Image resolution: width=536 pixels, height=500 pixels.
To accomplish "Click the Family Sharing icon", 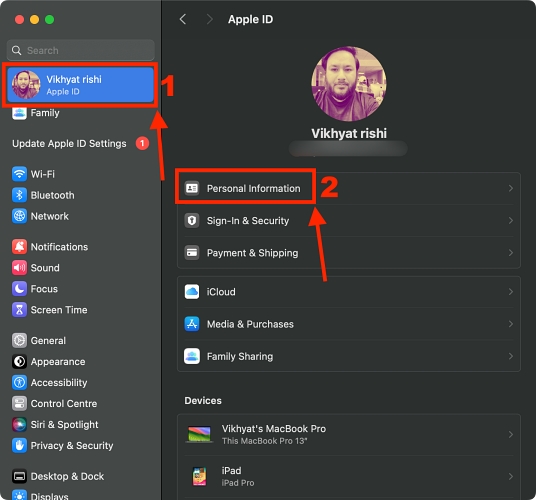I will click(x=192, y=356).
